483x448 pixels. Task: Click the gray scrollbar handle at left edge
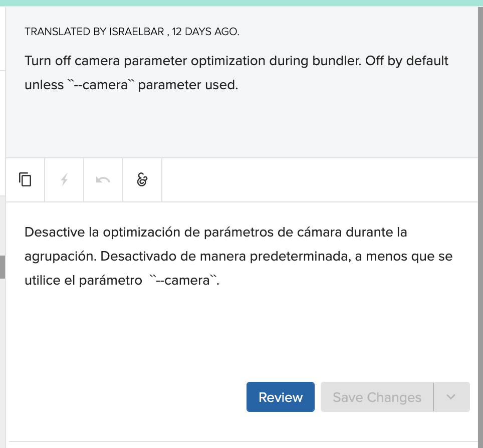pos(2,267)
